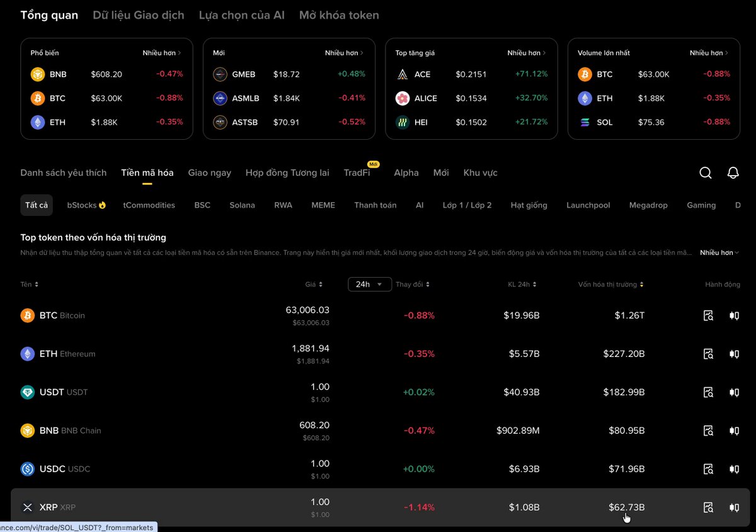The height and width of the screenshot is (532, 756).
Task: Filter by bStocks category
Action: [x=86, y=205]
